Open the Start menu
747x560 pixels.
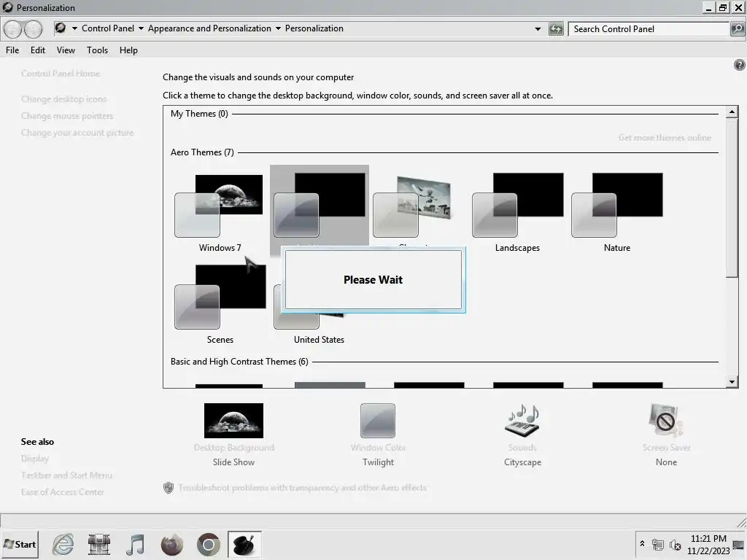20,544
